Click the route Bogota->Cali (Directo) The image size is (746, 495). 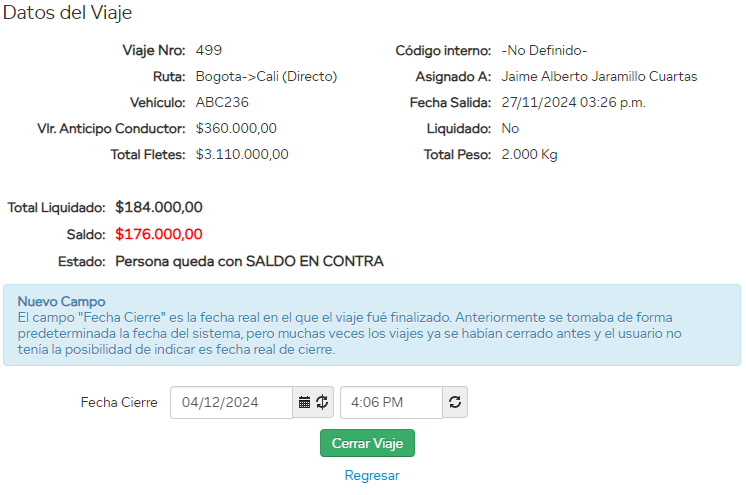click(x=266, y=76)
